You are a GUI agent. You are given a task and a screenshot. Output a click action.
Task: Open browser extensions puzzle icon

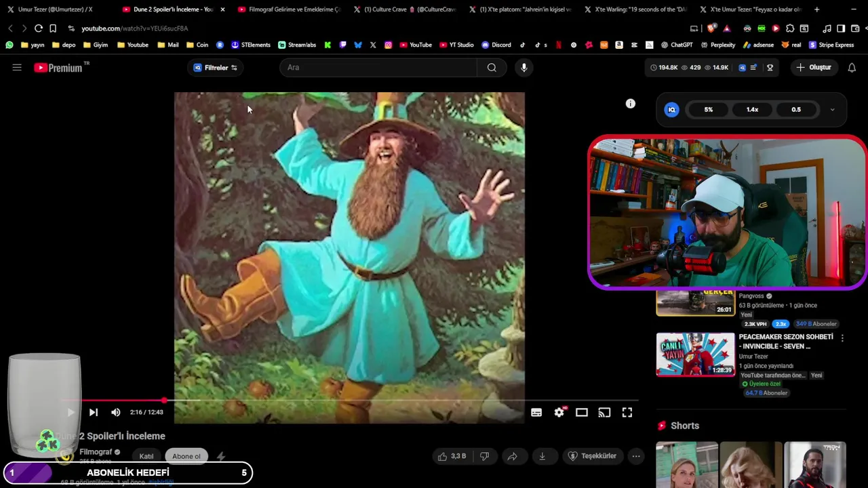[790, 28]
